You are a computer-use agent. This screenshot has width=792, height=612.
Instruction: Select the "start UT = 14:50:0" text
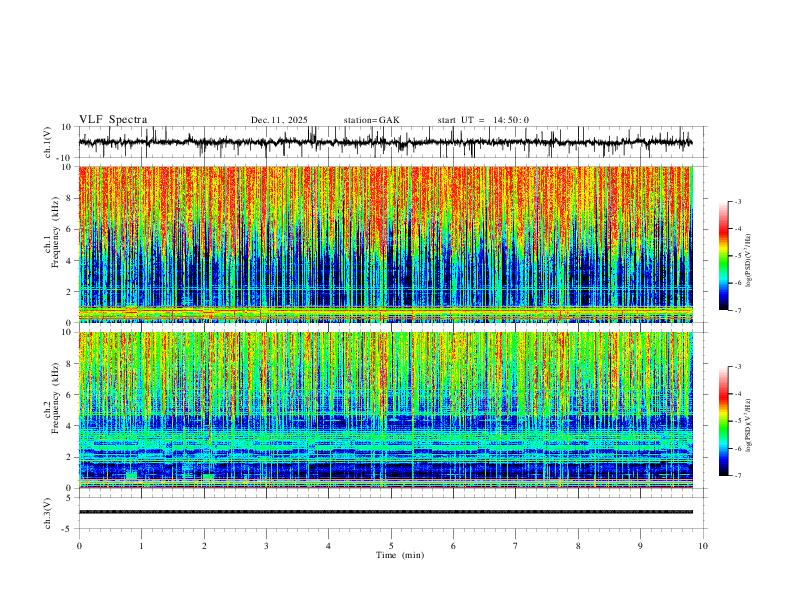483,120
